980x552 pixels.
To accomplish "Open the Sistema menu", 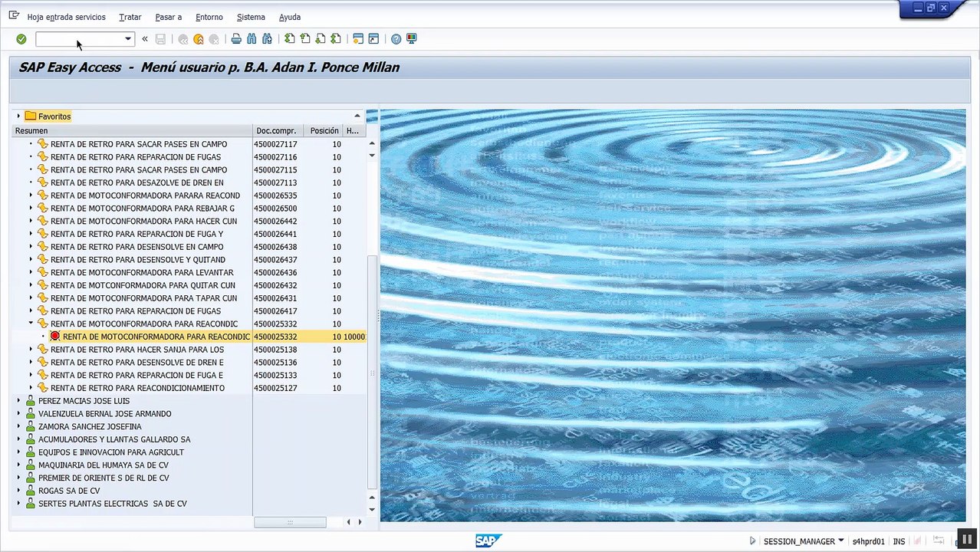I will [x=251, y=17].
